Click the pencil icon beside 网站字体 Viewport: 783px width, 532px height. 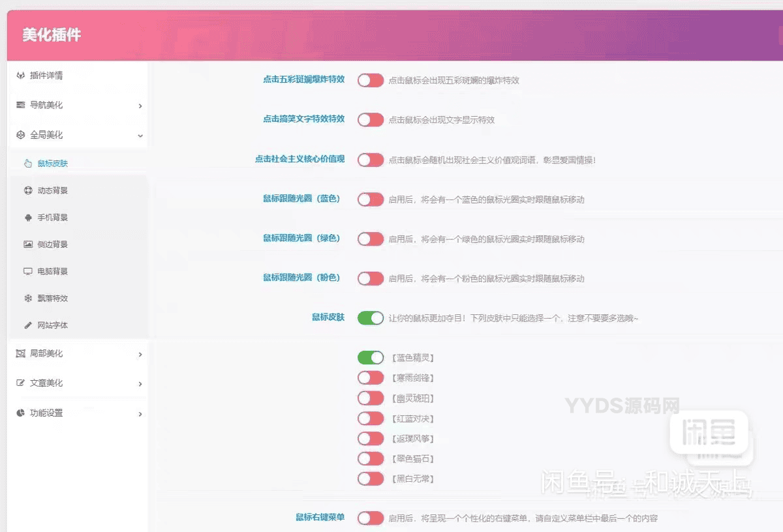click(x=27, y=325)
